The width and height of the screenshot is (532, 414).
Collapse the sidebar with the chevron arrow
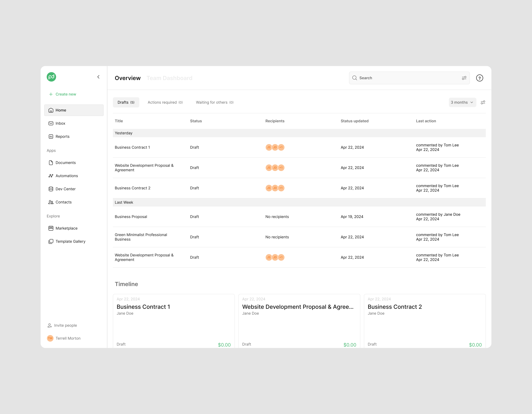[98, 77]
